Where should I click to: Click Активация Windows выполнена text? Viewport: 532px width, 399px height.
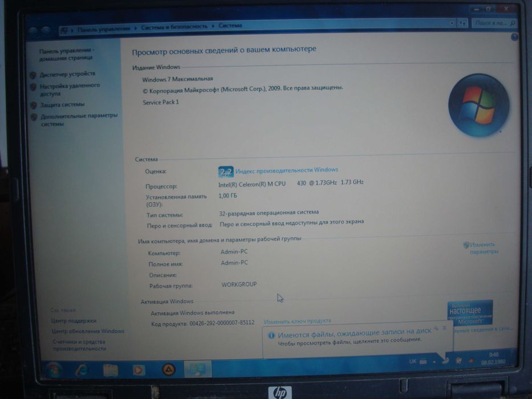193,313
